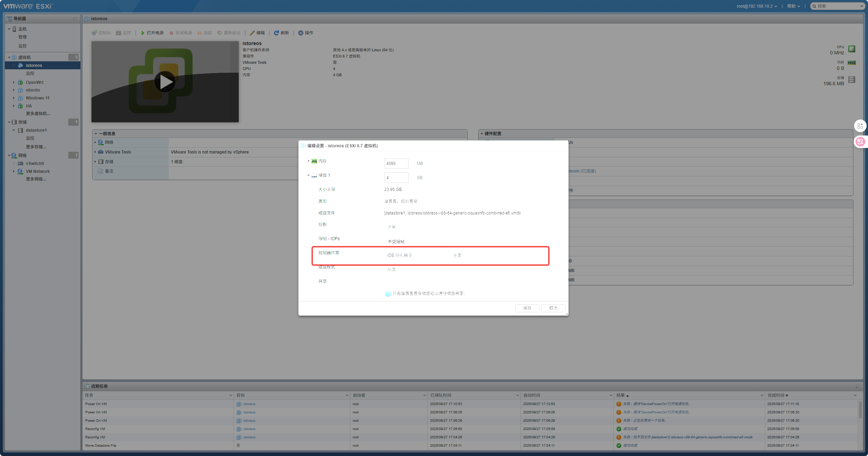This screenshot has height=456, width=868.
Task: Select HA VM in the navigator
Action: point(29,106)
